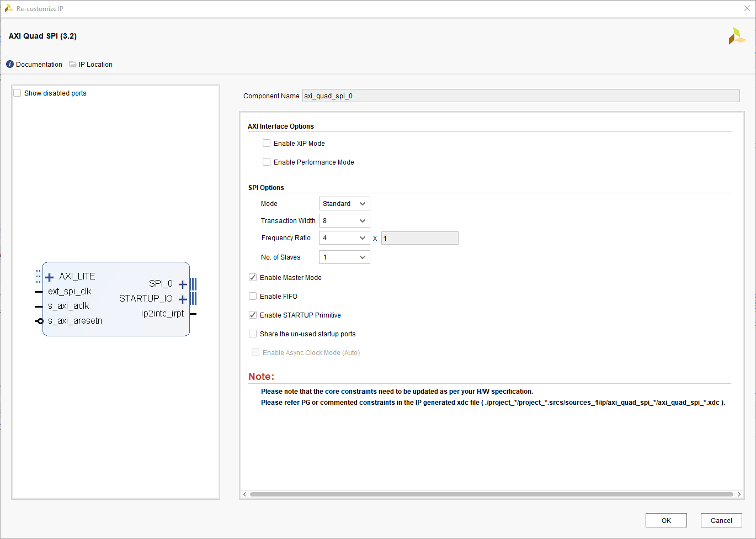Click the horizontal scrollbar in options panel

pyautogui.click(x=491, y=494)
